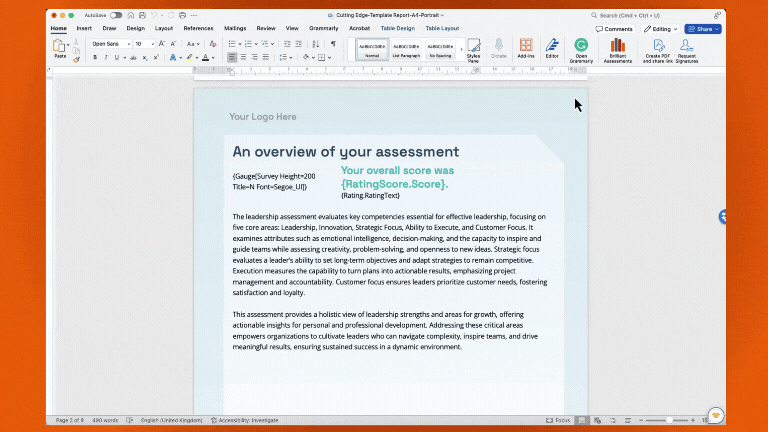Screen dimensions: 768x432
Task: Launch the Editor
Action: point(552,48)
